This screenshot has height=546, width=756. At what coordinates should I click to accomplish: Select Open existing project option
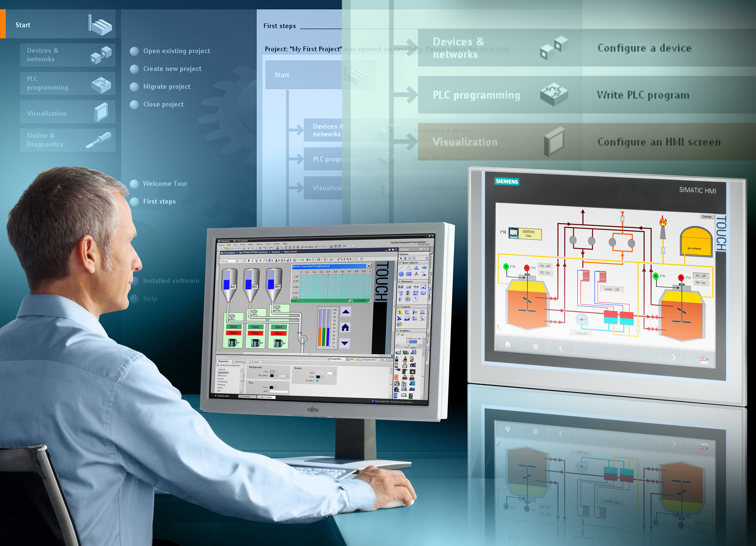[176, 51]
